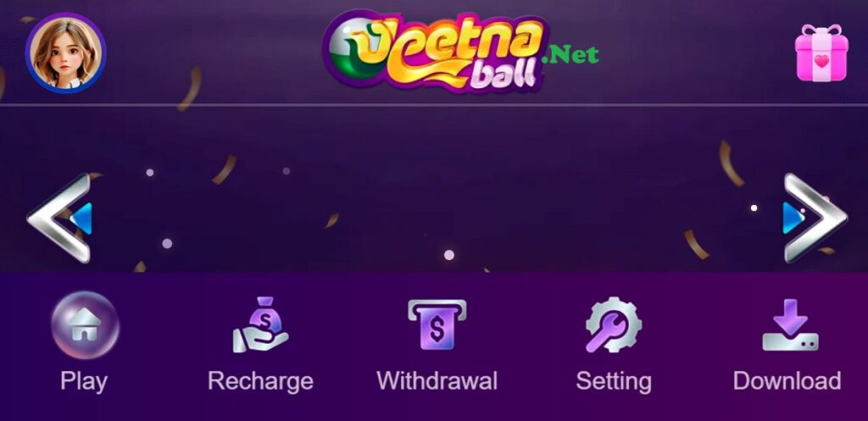Go to previous banner with left chevron
This screenshot has width=868, height=421.
[x=59, y=218]
